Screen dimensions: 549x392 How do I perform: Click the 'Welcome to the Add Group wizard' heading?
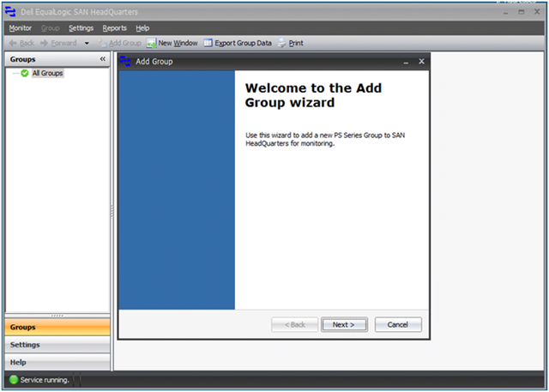coord(313,95)
